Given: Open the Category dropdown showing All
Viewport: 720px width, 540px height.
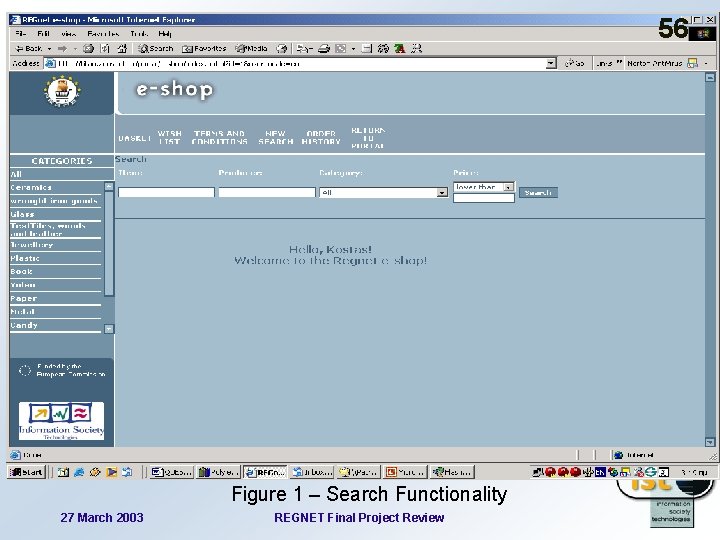Looking at the screenshot, I should pos(383,192).
